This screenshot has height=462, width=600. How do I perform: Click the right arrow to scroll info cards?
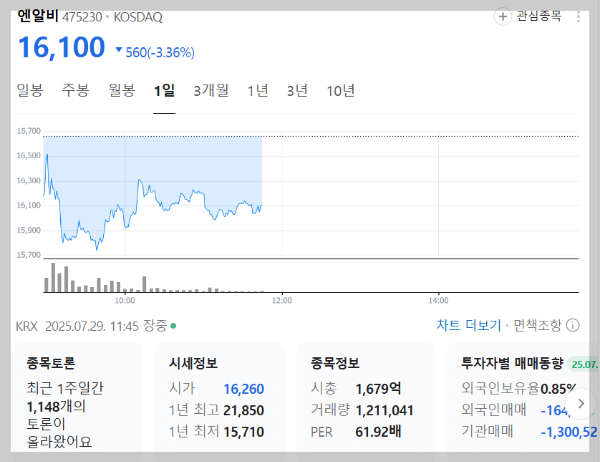(581, 403)
